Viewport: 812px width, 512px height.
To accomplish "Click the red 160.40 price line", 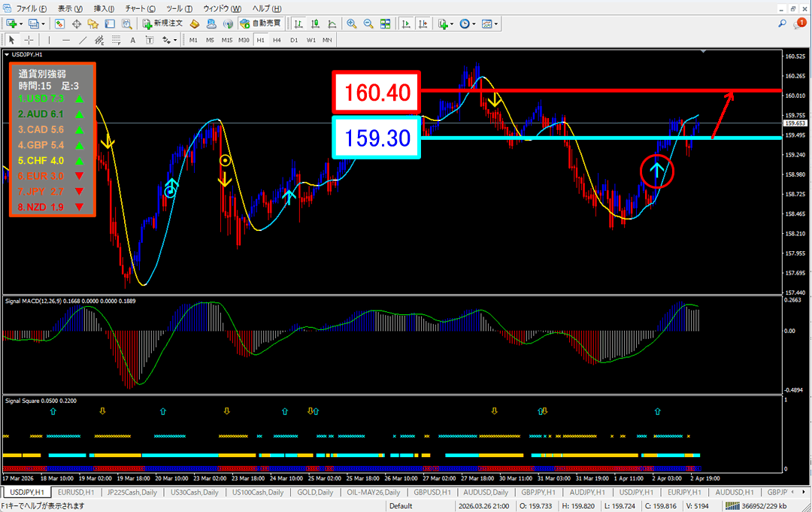I will tap(571, 91).
